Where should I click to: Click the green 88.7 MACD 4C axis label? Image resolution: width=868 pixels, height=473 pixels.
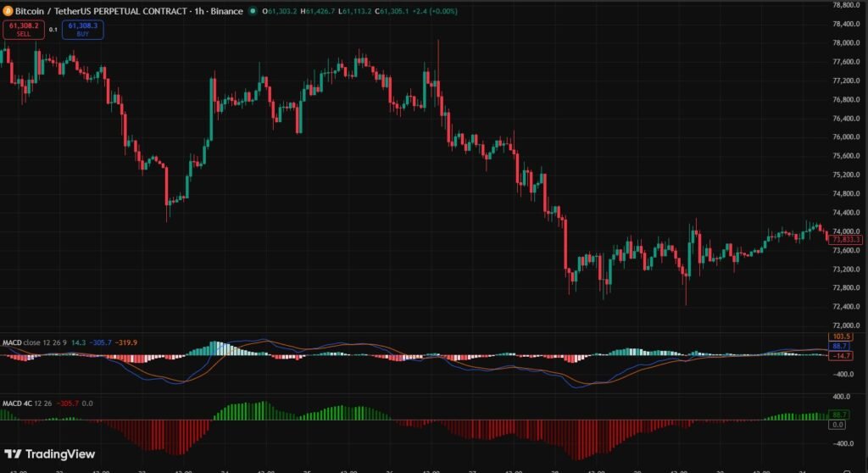(x=839, y=415)
